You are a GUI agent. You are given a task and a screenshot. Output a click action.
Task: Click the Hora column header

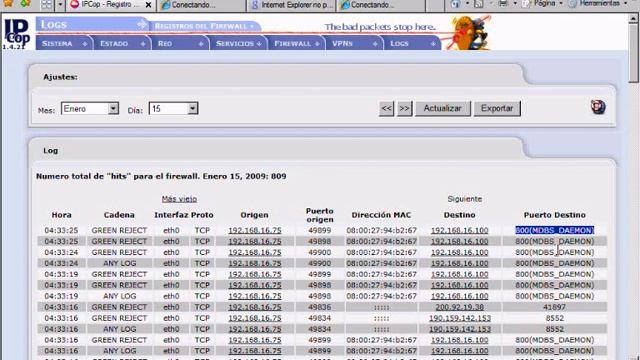[x=61, y=215]
